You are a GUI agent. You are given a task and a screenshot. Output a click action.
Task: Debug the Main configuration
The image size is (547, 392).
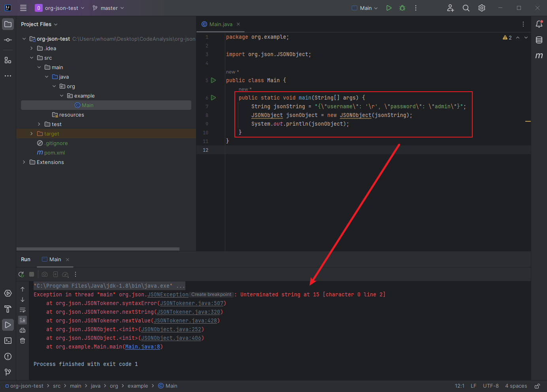tap(402, 8)
